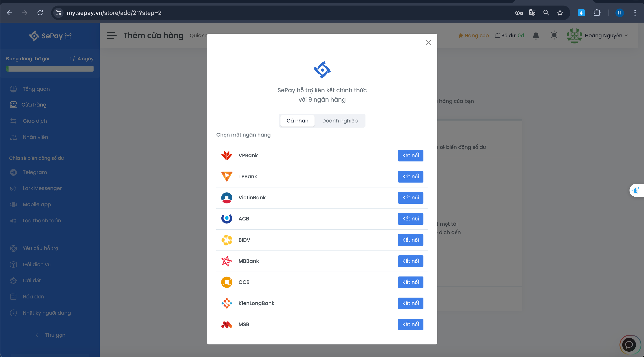The image size is (644, 357).
Task: Click the BIDV logo icon
Action: pos(227,240)
